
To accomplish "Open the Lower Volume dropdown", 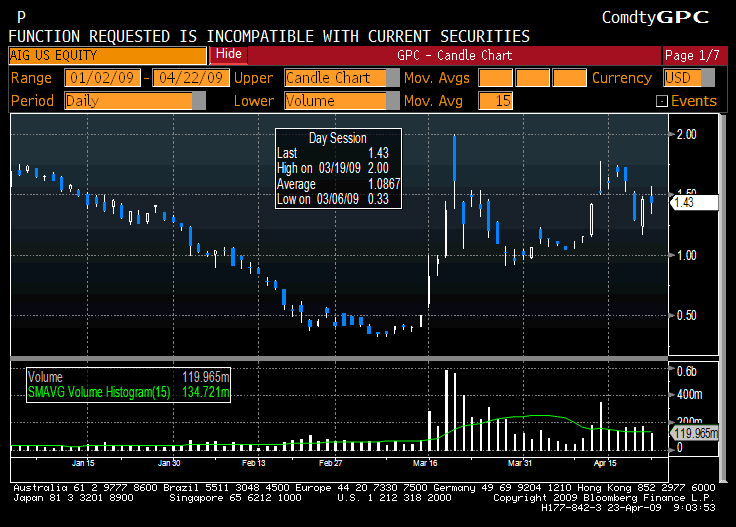I will tap(342, 101).
